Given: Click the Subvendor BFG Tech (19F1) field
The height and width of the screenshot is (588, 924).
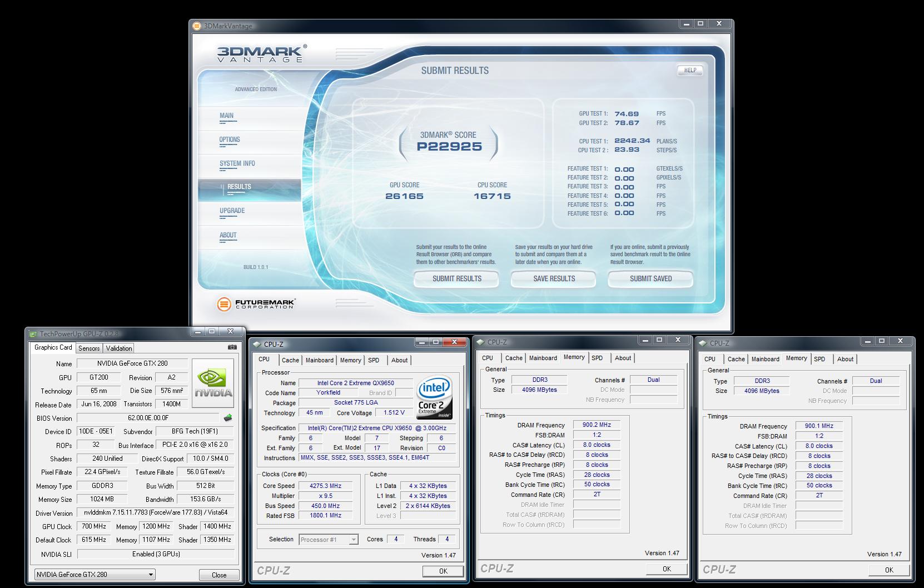Looking at the screenshot, I should click(195, 431).
